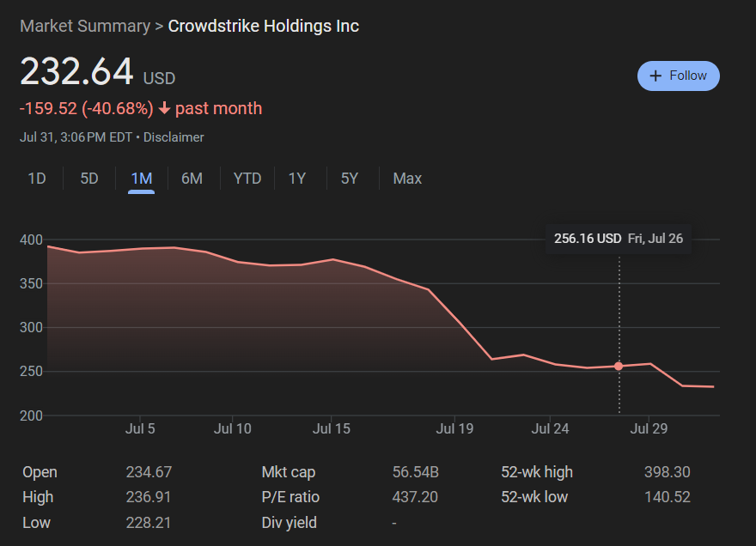756x546 pixels.
Task: Click the P/E ratio label
Action: [290, 497]
